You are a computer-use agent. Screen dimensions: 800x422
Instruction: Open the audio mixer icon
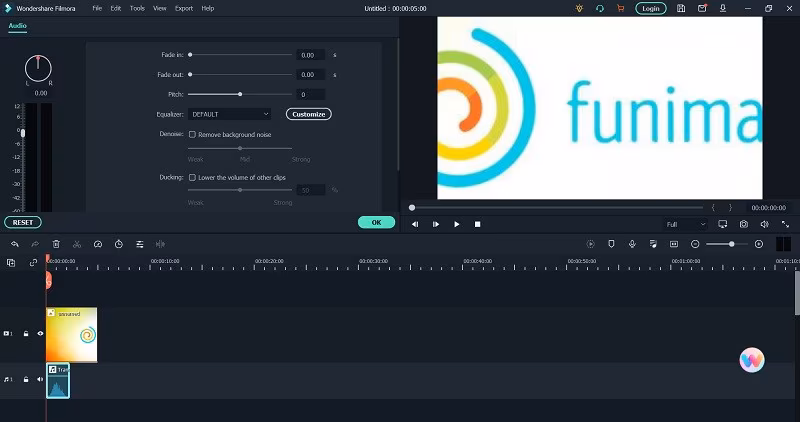click(653, 244)
